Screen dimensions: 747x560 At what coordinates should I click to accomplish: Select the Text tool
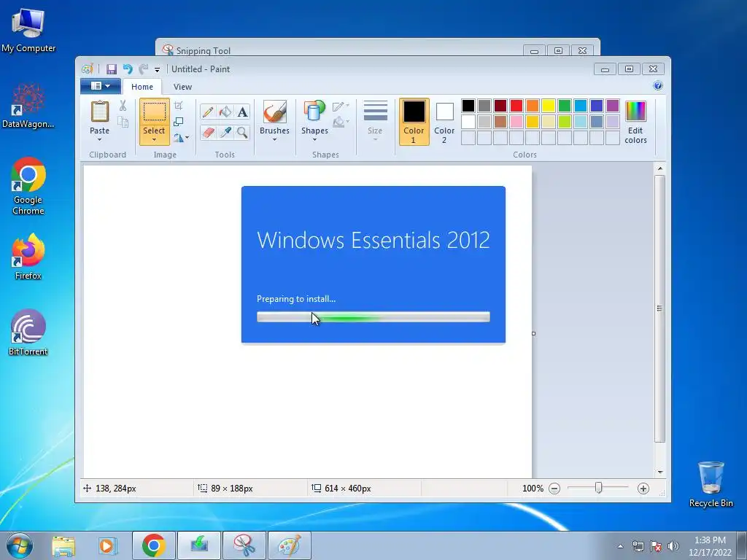(242, 112)
